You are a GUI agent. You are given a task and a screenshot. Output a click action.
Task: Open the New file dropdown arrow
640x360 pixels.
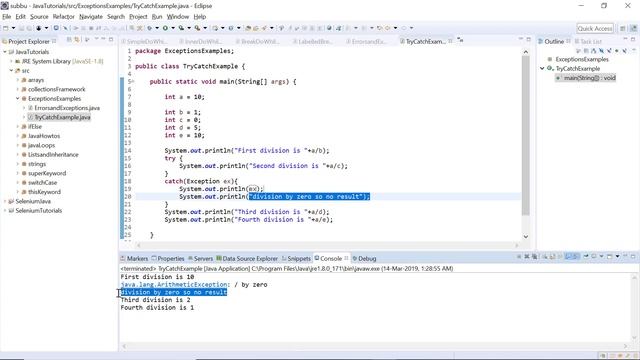point(13,28)
